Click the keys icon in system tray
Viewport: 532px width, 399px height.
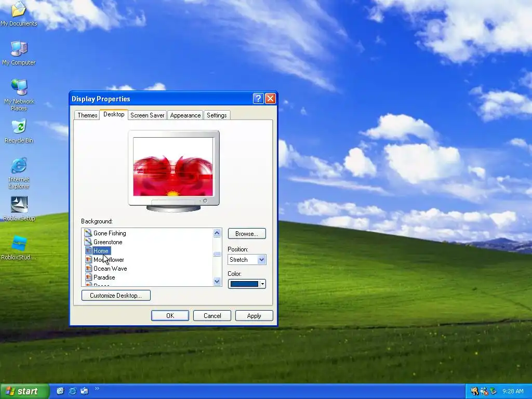pyautogui.click(x=474, y=391)
